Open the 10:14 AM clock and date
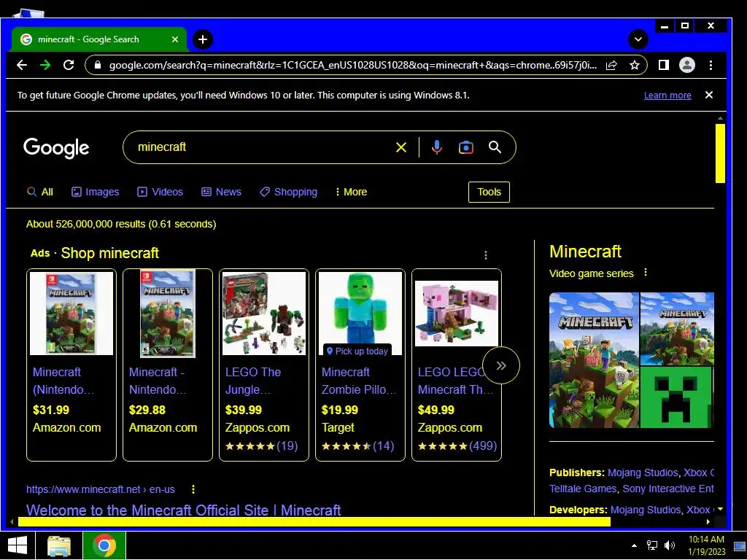The image size is (747, 560). tap(706, 545)
